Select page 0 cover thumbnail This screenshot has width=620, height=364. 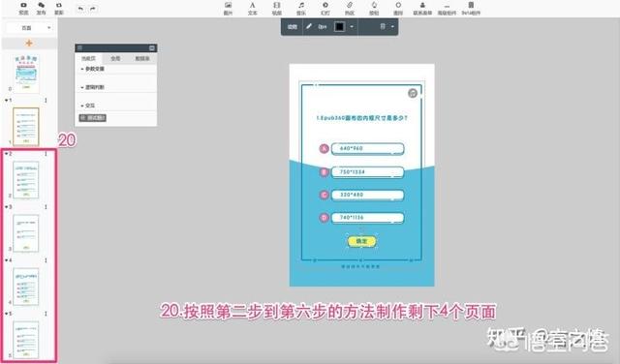coord(26,74)
